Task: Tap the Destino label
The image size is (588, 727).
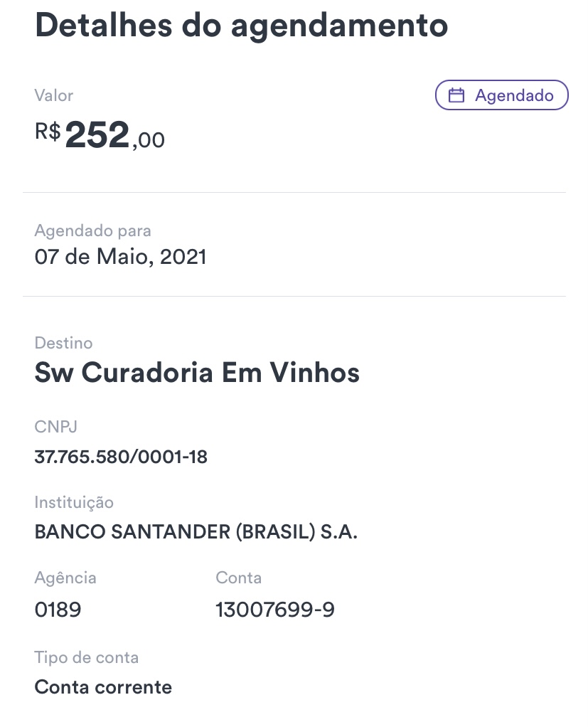Action: pyautogui.click(x=63, y=343)
